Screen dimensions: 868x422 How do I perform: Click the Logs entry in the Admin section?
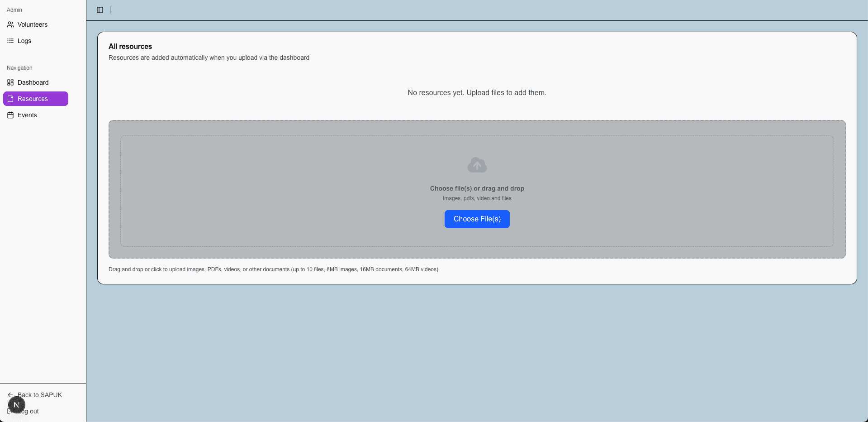pos(24,41)
